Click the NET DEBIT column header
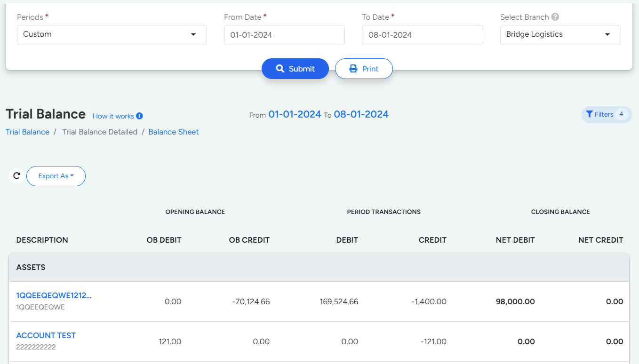Image resolution: width=639 pixels, height=364 pixels. tap(515, 240)
